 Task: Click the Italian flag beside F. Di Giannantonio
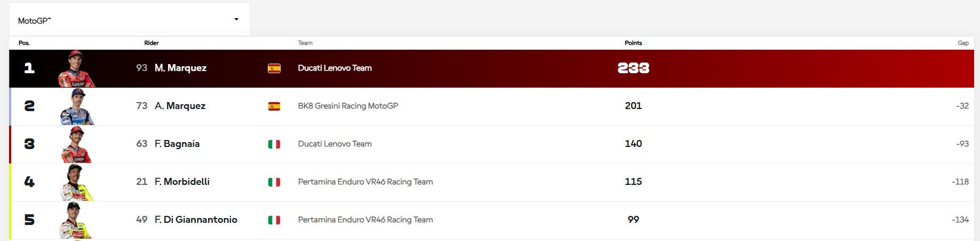274,220
